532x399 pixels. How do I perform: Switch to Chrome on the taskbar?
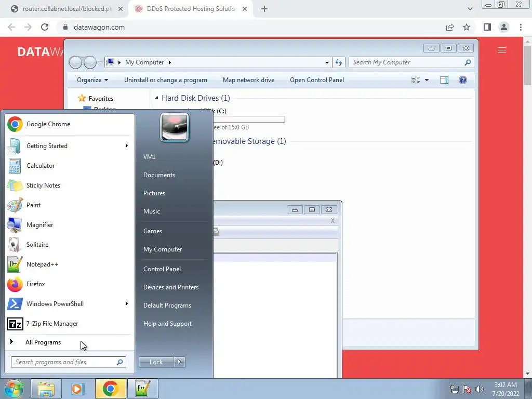[110, 389]
